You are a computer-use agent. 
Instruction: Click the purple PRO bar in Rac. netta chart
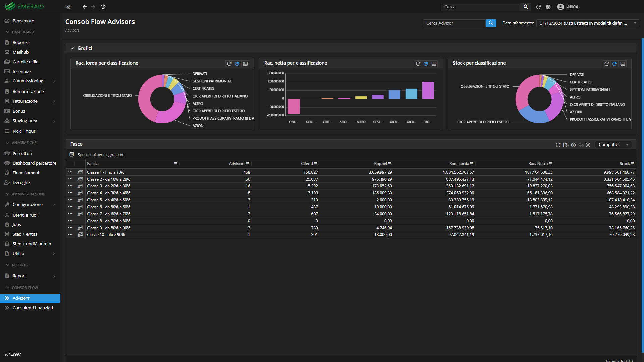click(428, 90)
